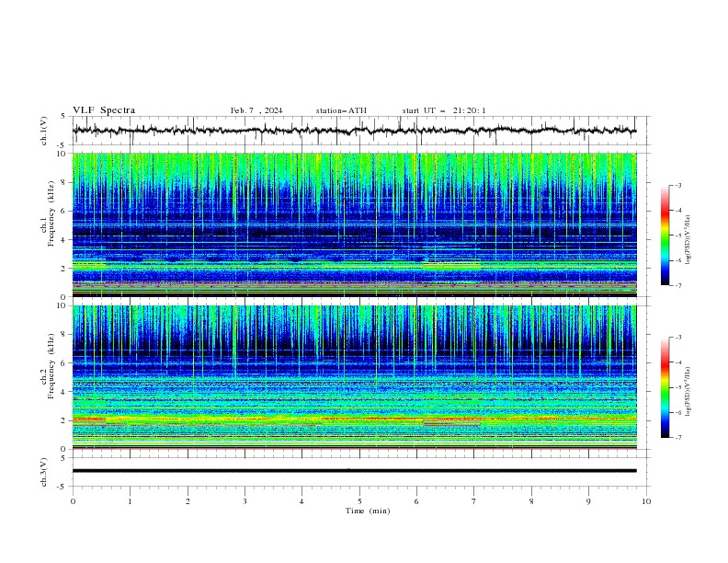This screenshot has height=563, width=728.
Task: Click the time axis tick label "5"
Action: [359, 501]
